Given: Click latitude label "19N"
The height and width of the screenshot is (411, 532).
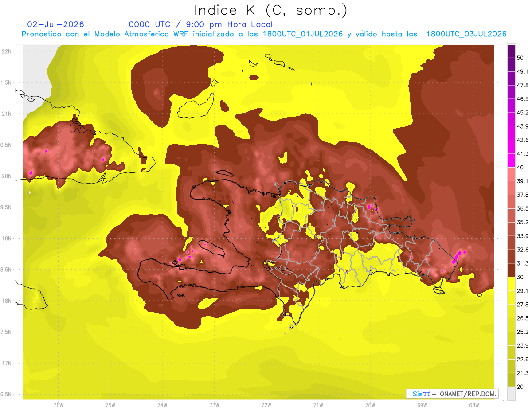Looking at the screenshot, I should [x=7, y=239].
